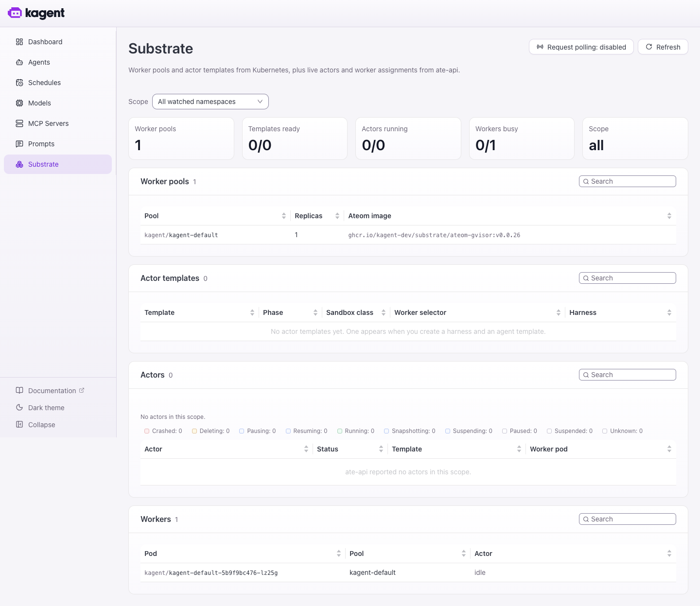
Task: Toggle the Suspending status filter
Action: coord(469,431)
